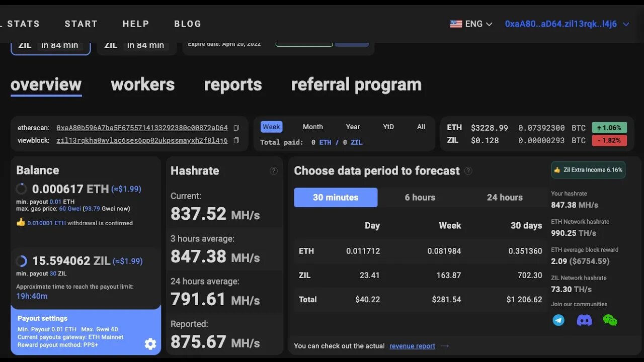Open the reports tab
This screenshot has width=644, height=362.
click(233, 84)
